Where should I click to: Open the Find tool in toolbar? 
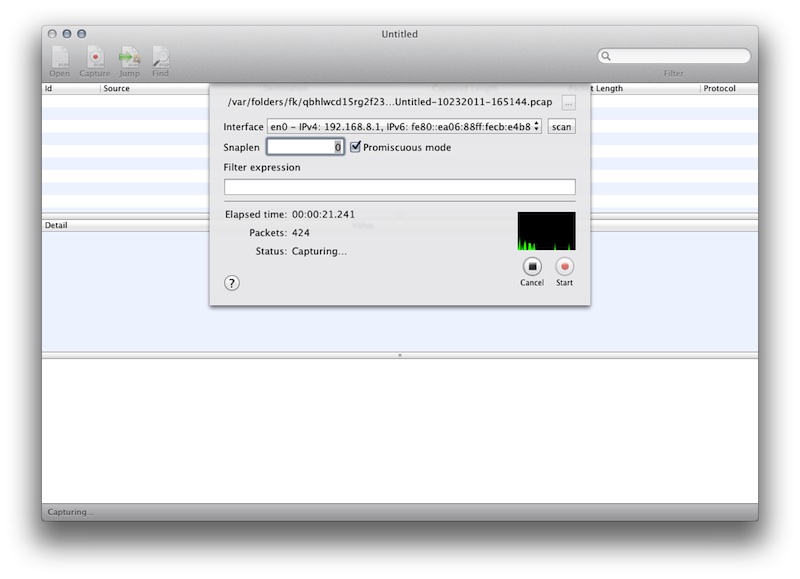160,58
